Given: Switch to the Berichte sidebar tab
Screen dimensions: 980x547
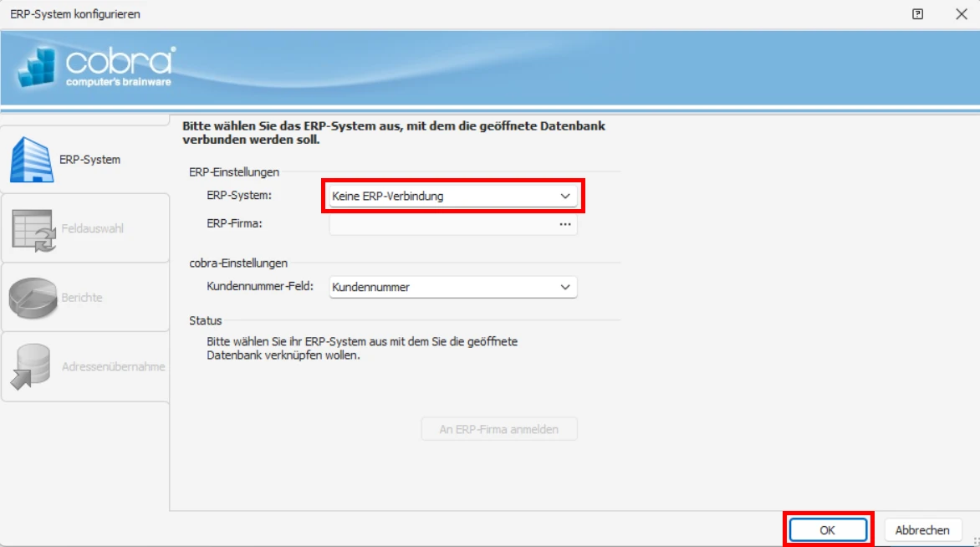Looking at the screenshot, I should coord(85,298).
